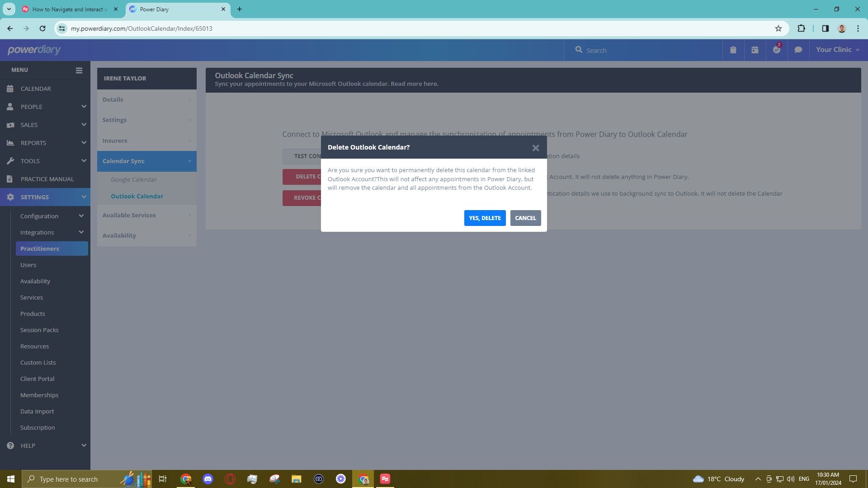The image size is (868, 488).
Task: Open the Your Clinic dropdown
Action: 838,50
